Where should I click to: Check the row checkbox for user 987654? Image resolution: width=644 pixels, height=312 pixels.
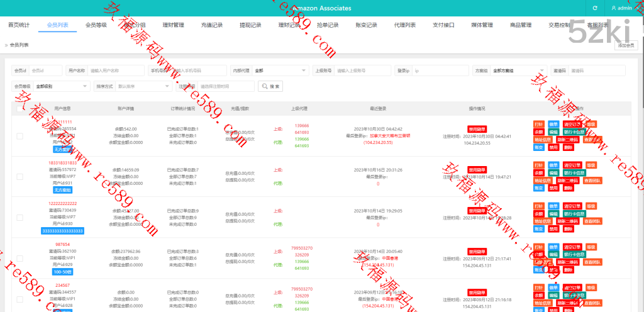click(x=20, y=258)
